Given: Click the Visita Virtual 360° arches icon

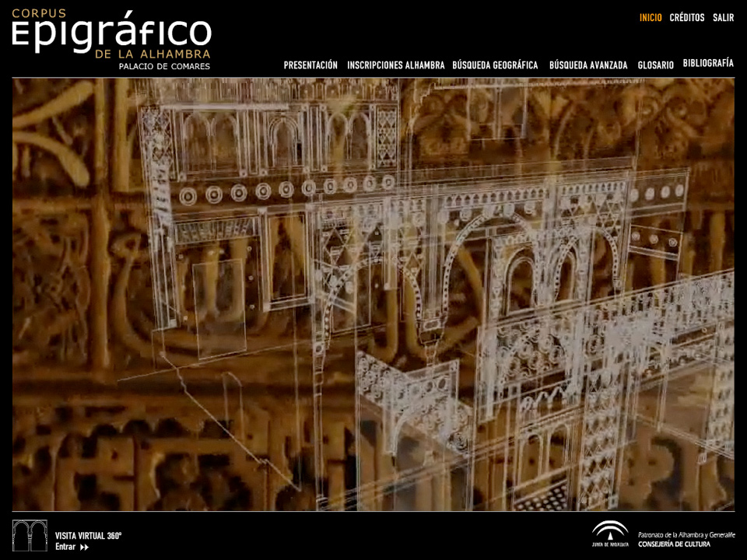Looking at the screenshot, I should (30, 536).
